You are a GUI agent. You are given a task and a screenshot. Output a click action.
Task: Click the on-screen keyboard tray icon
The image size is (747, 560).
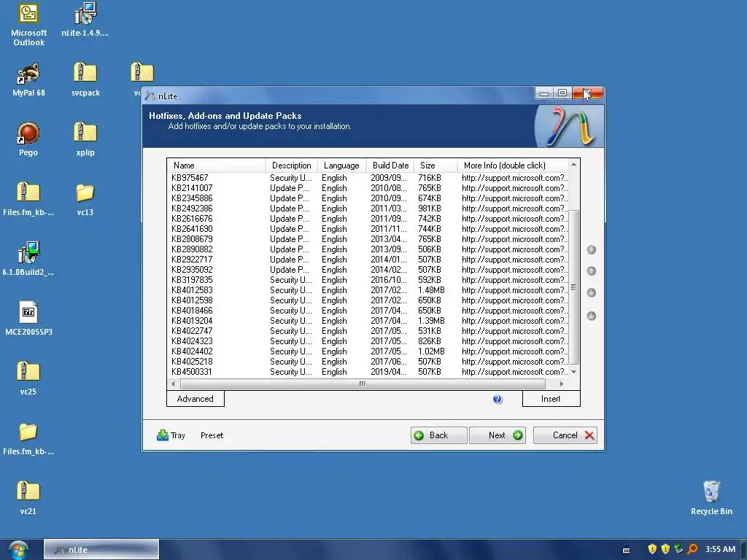(626, 550)
